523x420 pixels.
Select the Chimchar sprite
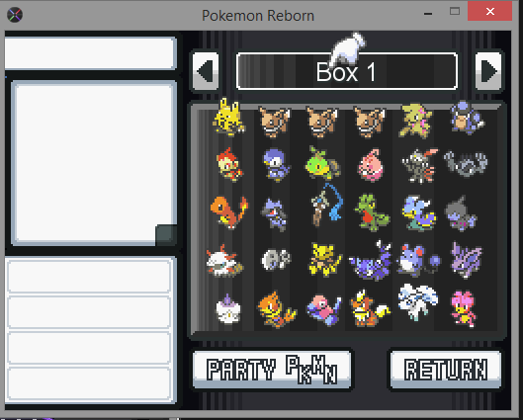229,165
